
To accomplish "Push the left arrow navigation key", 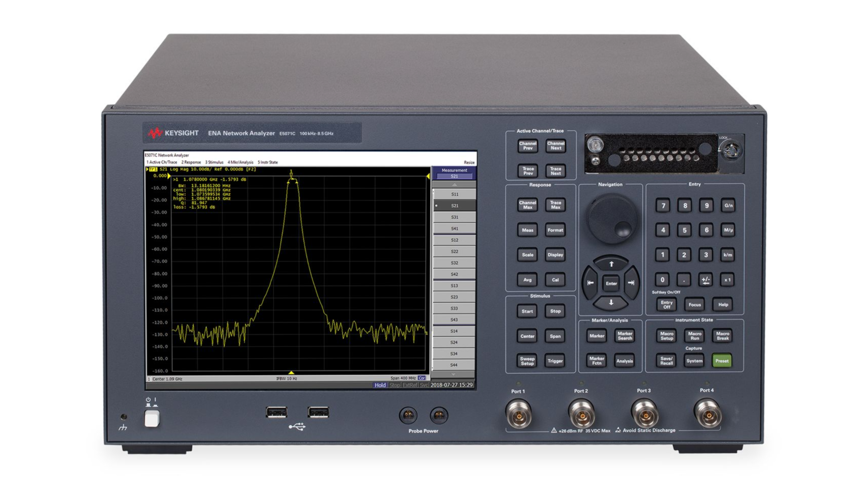I will coord(590,283).
